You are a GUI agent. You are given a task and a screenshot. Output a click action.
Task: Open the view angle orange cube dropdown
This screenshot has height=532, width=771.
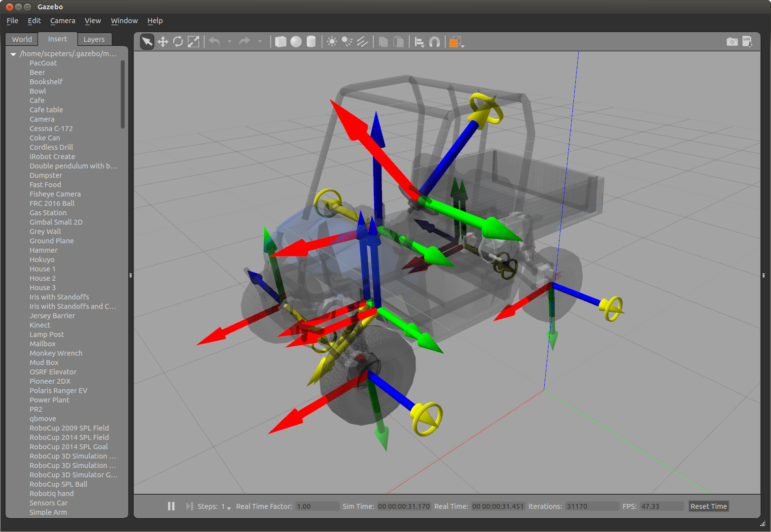pos(456,42)
